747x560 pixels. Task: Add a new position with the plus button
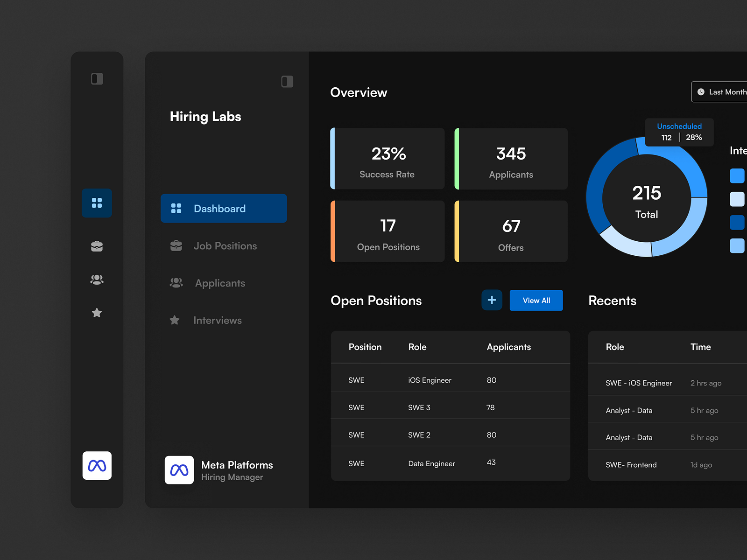click(x=491, y=300)
